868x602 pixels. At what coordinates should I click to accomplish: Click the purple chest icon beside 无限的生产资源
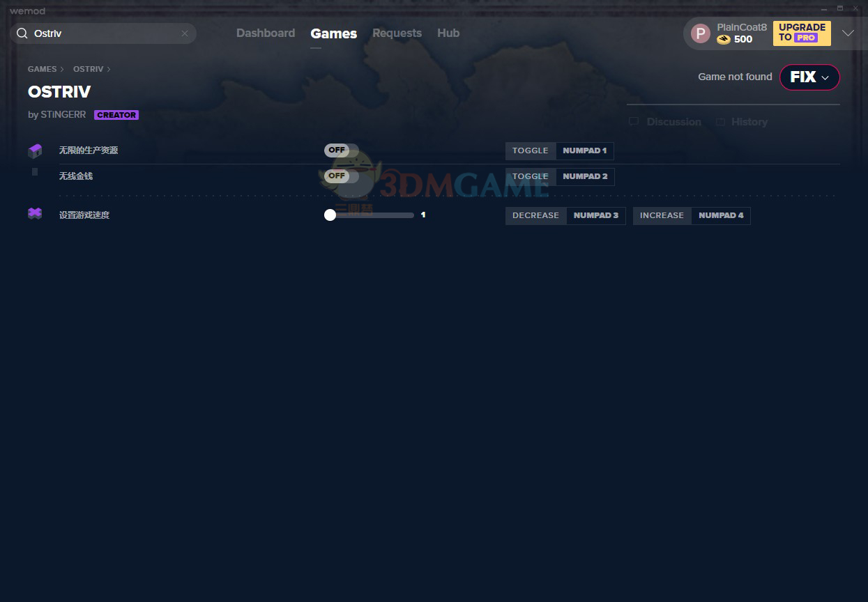coord(35,150)
